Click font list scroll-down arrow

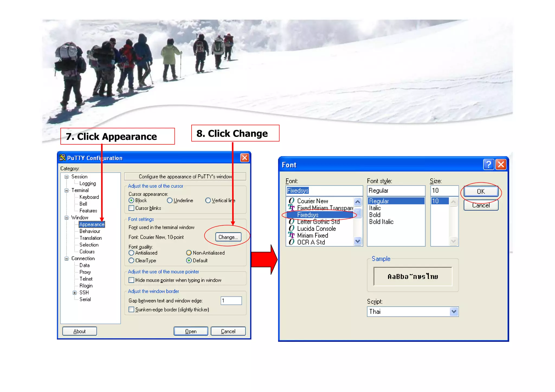[x=358, y=241]
